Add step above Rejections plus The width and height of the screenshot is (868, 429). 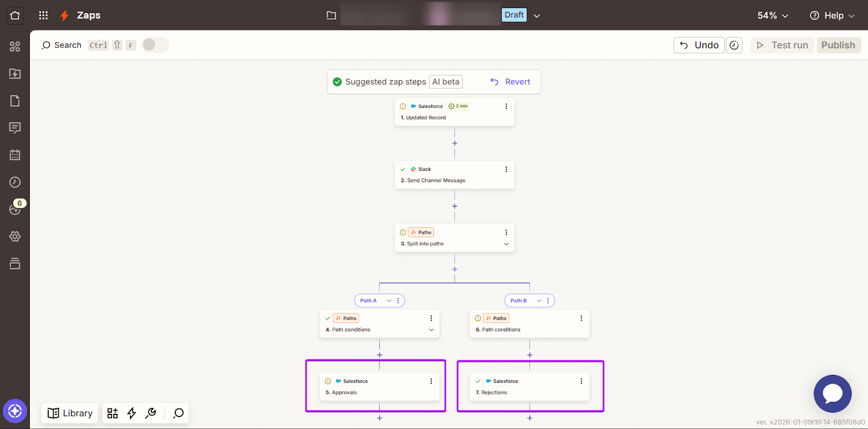[529, 355]
